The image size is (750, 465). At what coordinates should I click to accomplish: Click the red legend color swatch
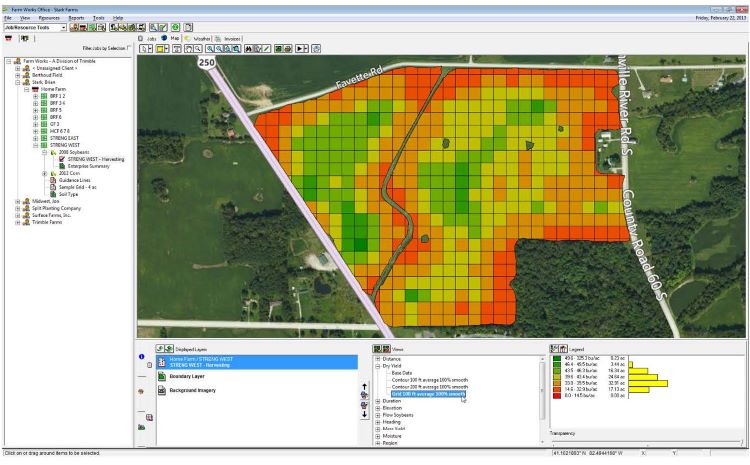(x=558, y=395)
